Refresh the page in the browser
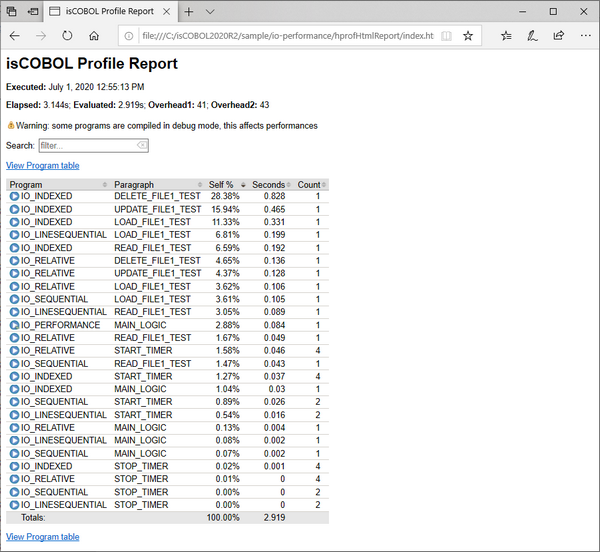The image size is (600, 552). point(67,35)
